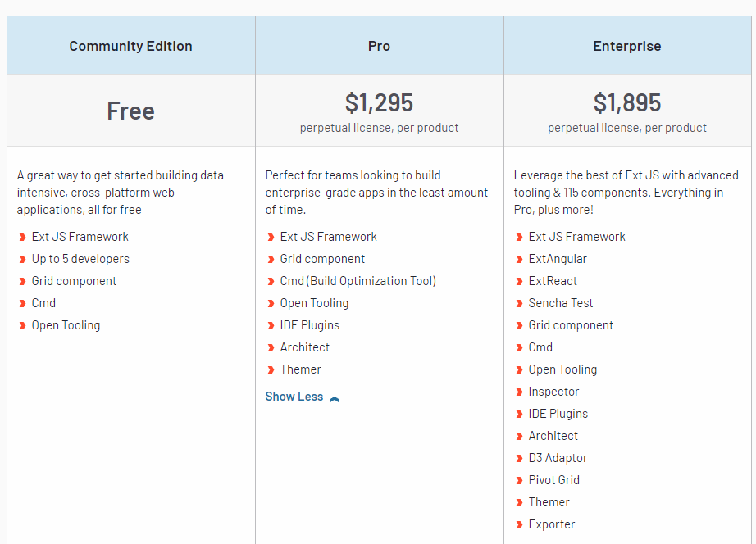Click IDE Plugins in the Pro column
756x544 pixels.
(309, 325)
